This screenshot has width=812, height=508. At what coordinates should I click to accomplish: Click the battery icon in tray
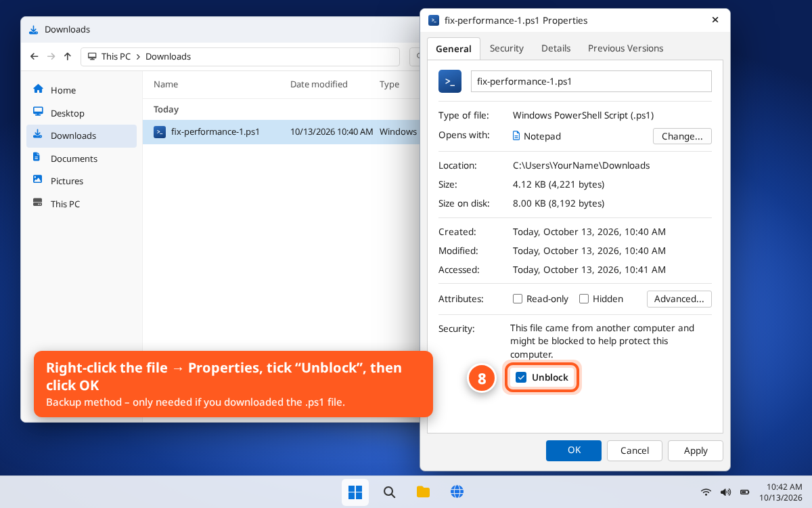pyautogui.click(x=744, y=492)
